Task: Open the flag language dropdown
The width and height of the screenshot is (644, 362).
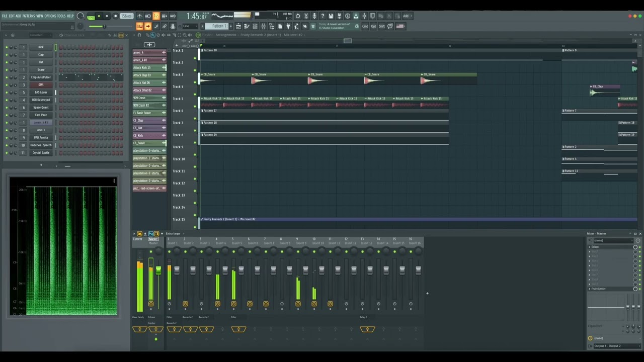Action: click(400, 26)
